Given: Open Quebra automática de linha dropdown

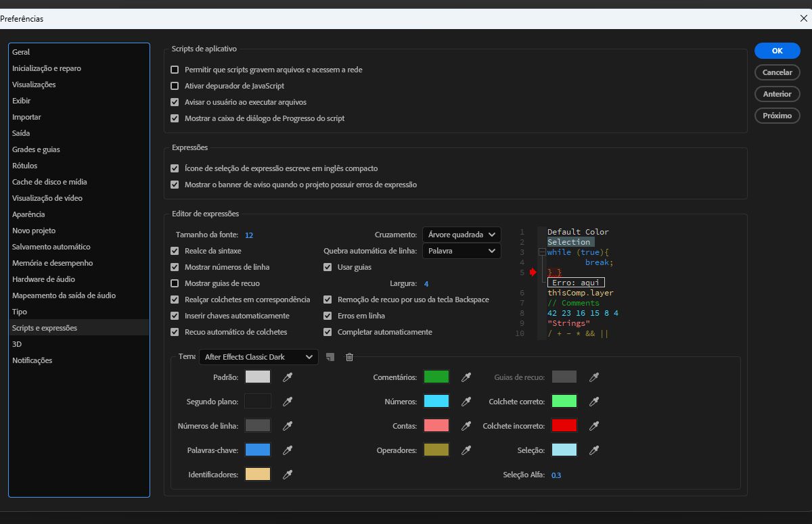Looking at the screenshot, I should pos(461,251).
